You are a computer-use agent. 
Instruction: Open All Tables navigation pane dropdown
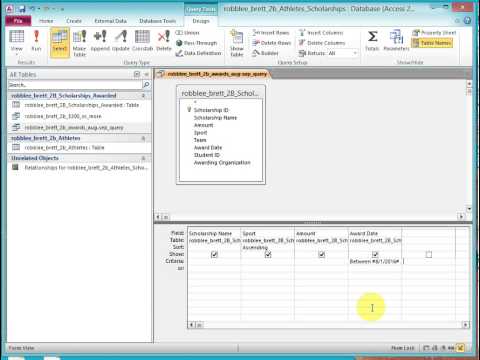[x=137, y=74]
